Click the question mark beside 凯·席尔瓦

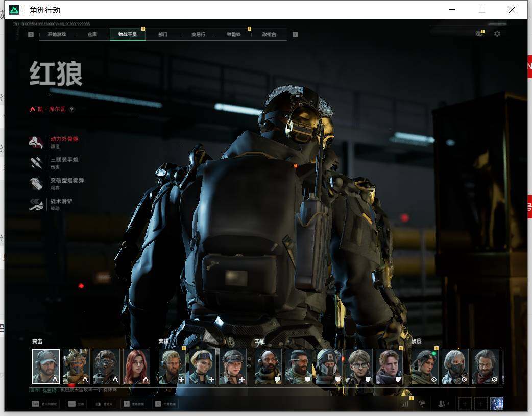[x=71, y=109]
